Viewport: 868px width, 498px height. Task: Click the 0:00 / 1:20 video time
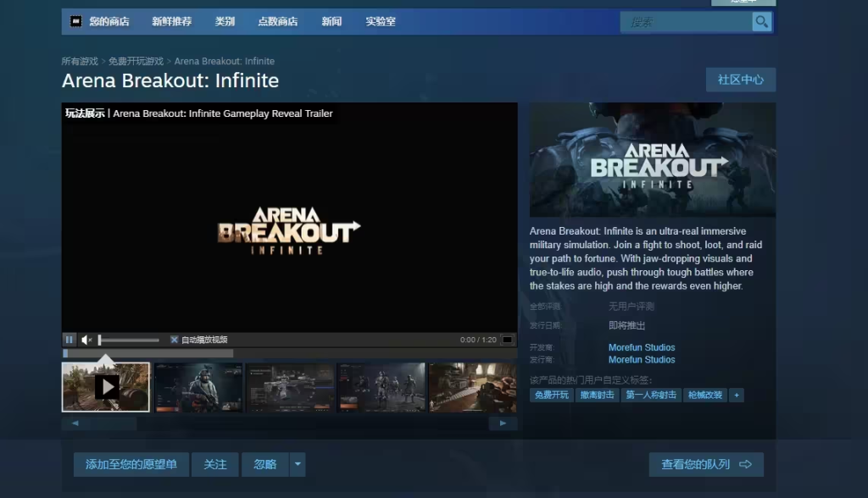click(x=478, y=340)
